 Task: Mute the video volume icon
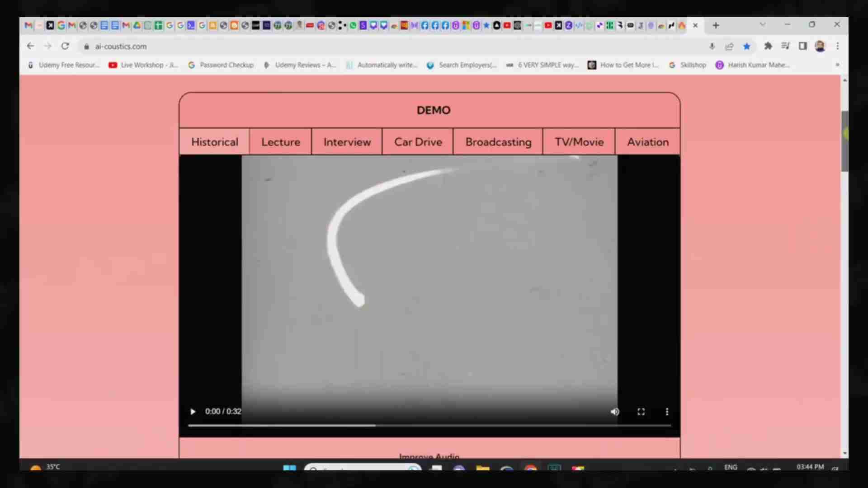(x=615, y=412)
